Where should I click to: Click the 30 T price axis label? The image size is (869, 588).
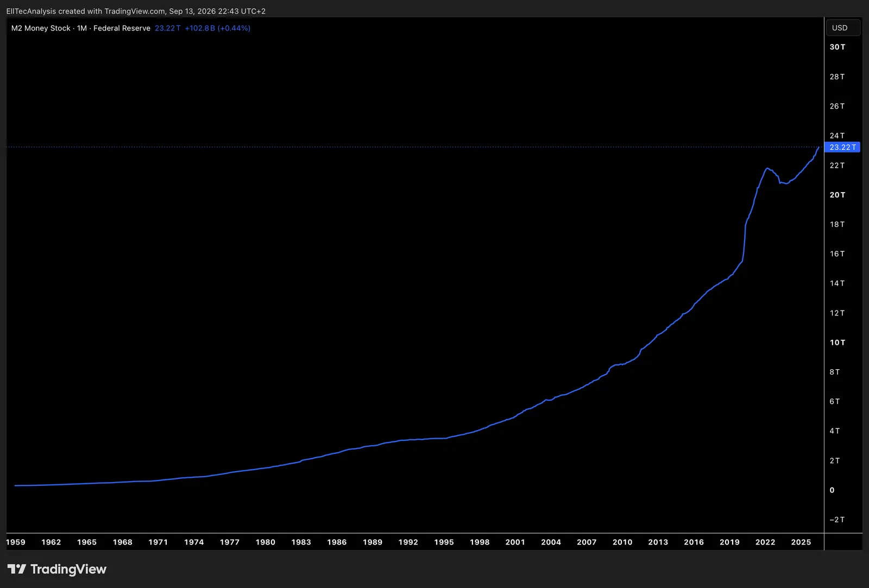(x=837, y=47)
